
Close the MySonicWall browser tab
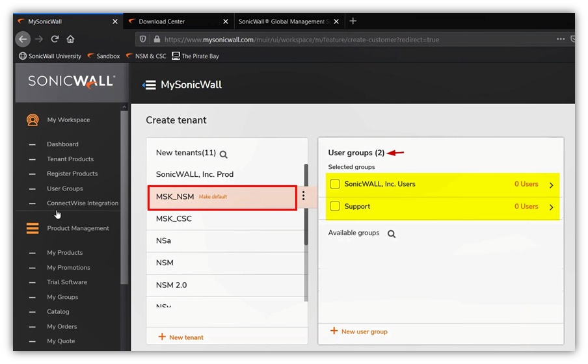[x=115, y=21]
